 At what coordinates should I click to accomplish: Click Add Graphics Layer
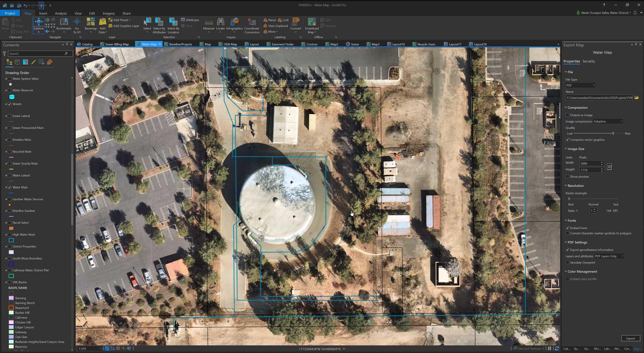pyautogui.click(x=124, y=26)
